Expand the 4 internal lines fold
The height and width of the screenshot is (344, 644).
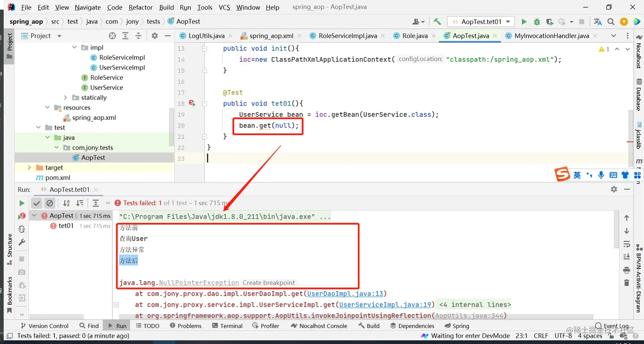(474, 304)
